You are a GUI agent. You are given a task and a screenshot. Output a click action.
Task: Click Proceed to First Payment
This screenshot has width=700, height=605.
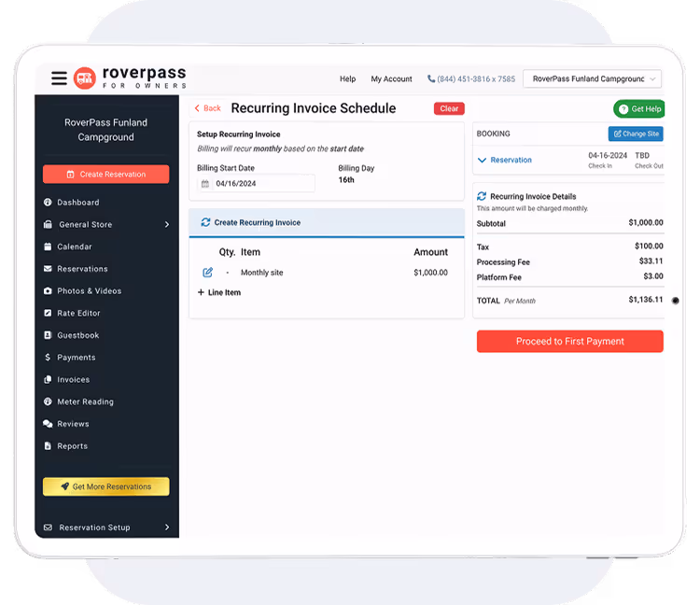pos(570,341)
